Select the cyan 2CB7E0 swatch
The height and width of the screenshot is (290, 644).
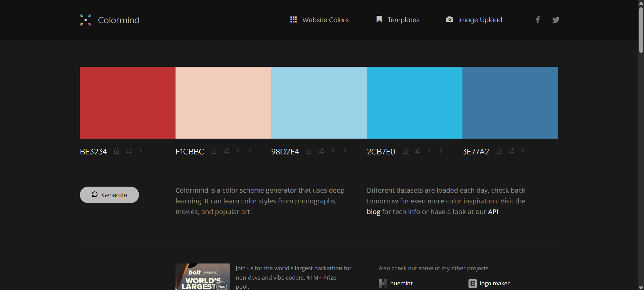pos(414,103)
